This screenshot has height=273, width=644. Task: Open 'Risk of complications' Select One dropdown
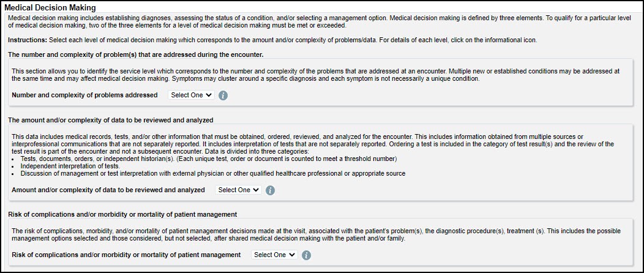[274, 255]
